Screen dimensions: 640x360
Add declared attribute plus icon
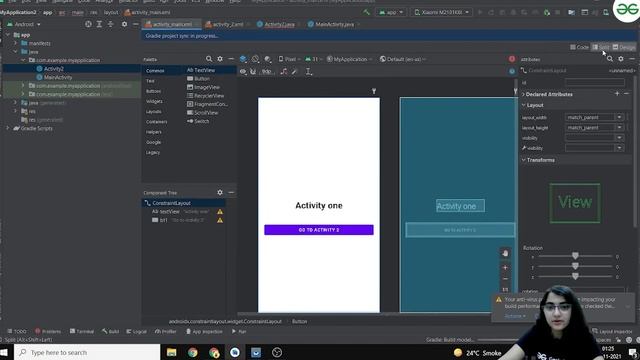(617, 94)
